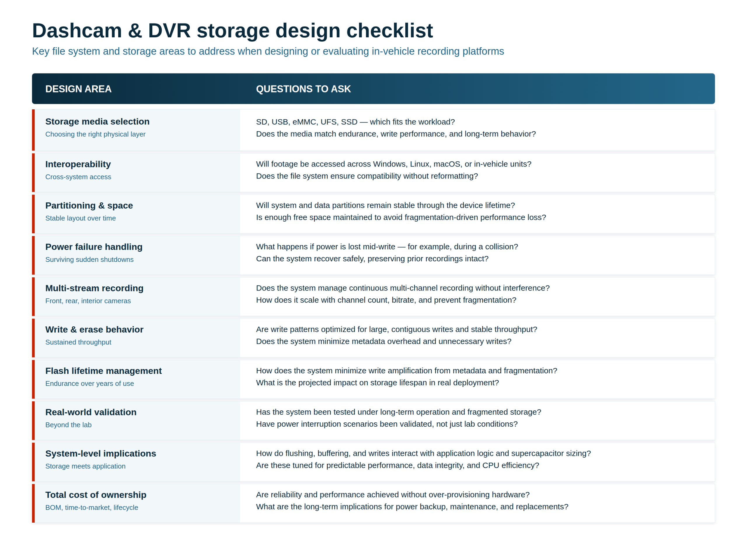Select the Multi-stream recording row title

tap(94, 288)
